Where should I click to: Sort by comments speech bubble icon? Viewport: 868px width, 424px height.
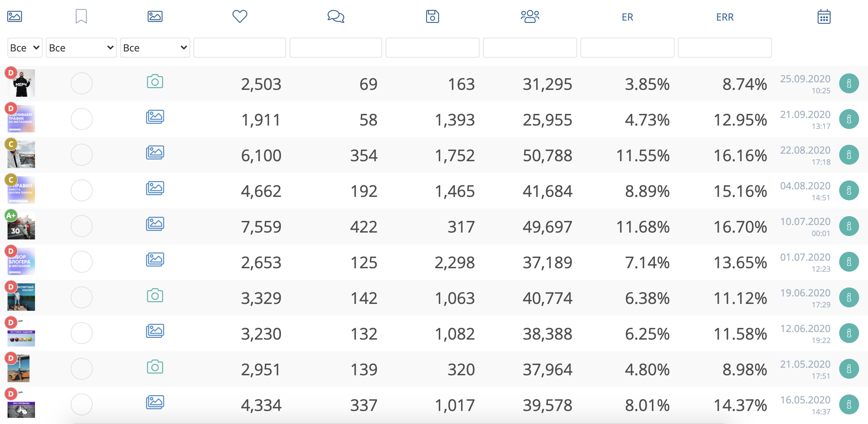point(336,16)
